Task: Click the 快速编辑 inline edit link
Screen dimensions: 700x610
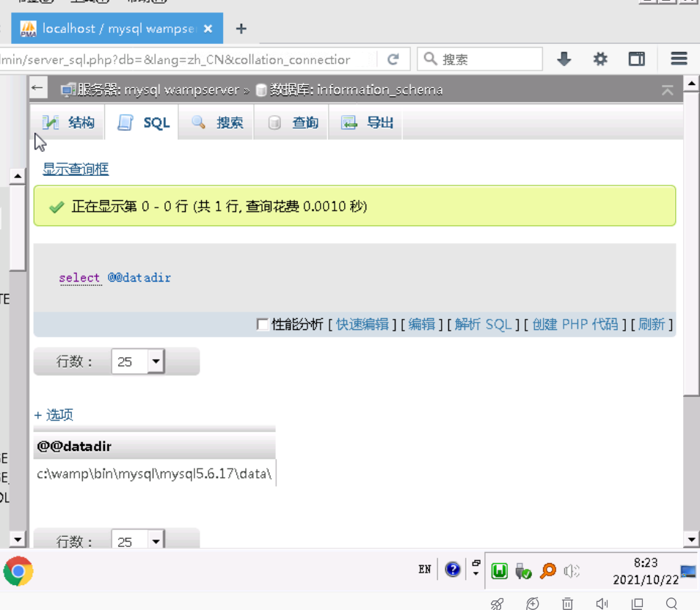Action: point(362,324)
